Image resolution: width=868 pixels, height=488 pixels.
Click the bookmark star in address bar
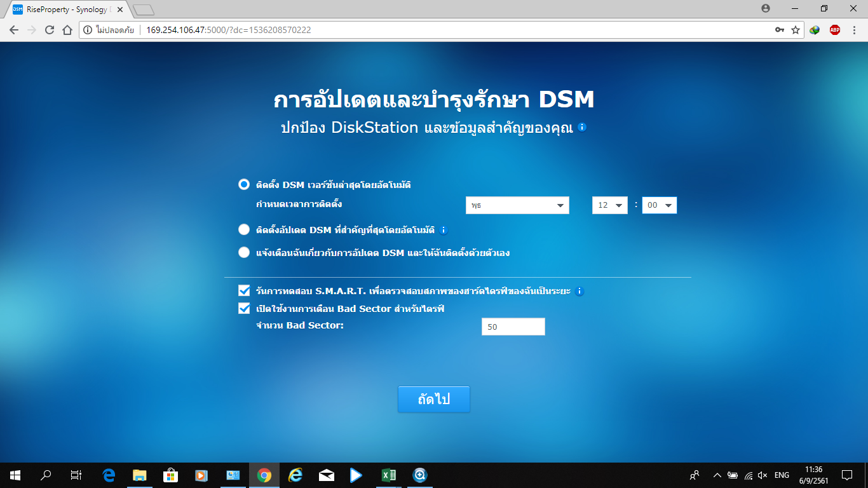(x=795, y=30)
